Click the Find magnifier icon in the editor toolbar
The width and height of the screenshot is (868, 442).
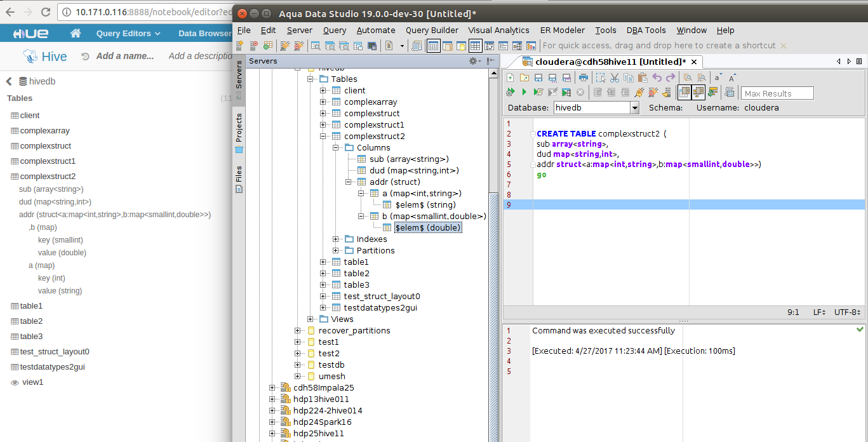(x=687, y=77)
